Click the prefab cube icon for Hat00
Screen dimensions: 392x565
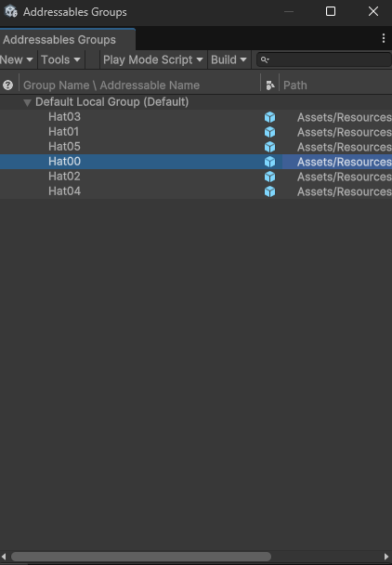(269, 162)
